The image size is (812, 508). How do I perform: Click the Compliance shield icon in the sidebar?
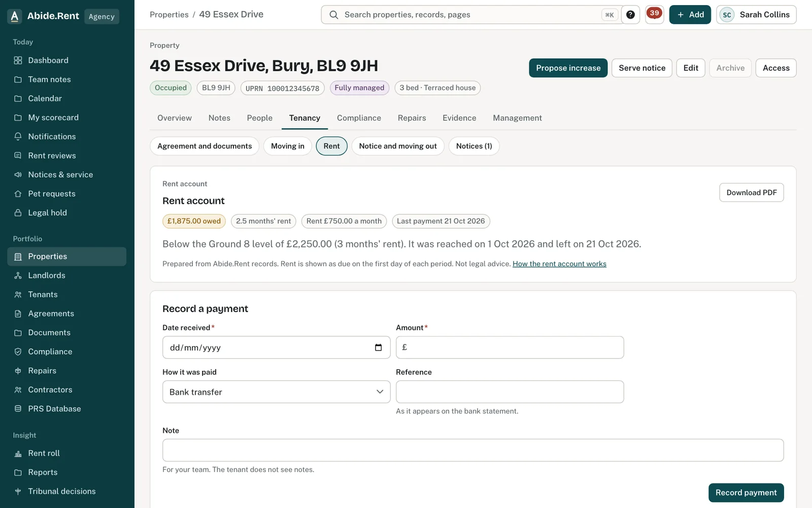pyautogui.click(x=18, y=352)
